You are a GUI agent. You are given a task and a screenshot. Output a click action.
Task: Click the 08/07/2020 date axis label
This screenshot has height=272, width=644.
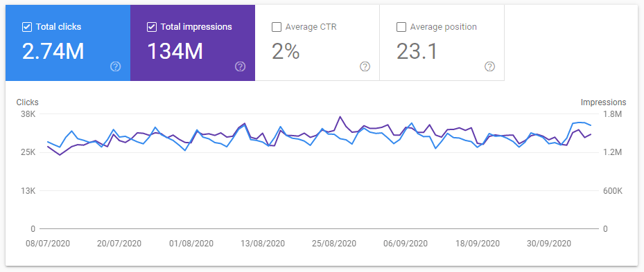click(48, 244)
